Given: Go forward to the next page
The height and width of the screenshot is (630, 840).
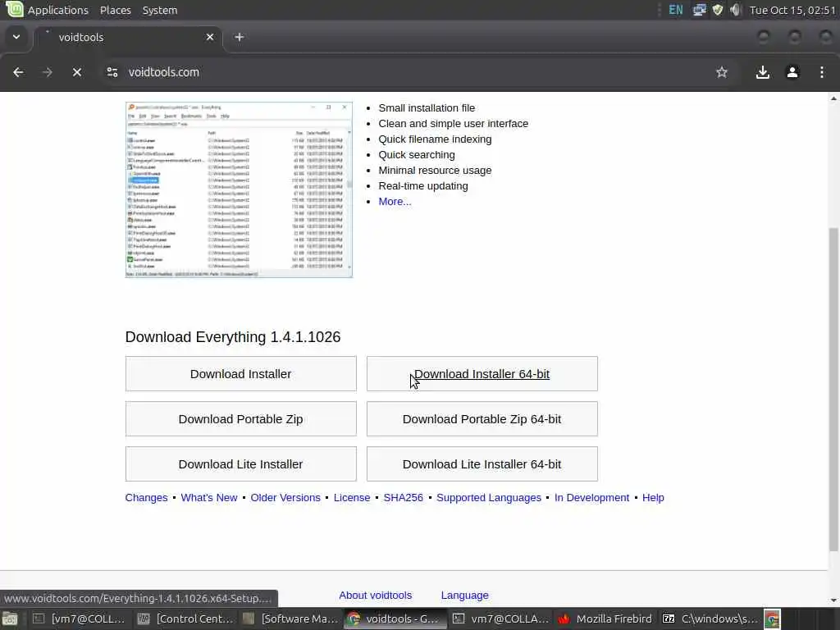Looking at the screenshot, I should (47, 72).
